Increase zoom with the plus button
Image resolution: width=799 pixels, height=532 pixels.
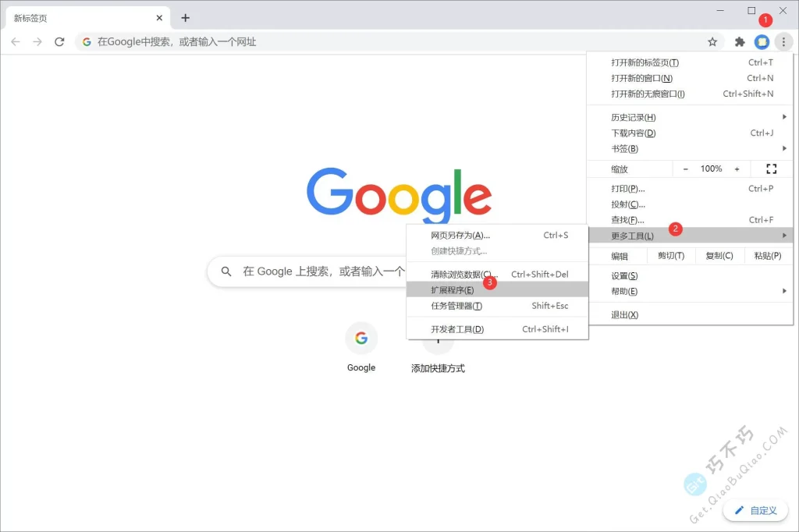[x=737, y=168]
